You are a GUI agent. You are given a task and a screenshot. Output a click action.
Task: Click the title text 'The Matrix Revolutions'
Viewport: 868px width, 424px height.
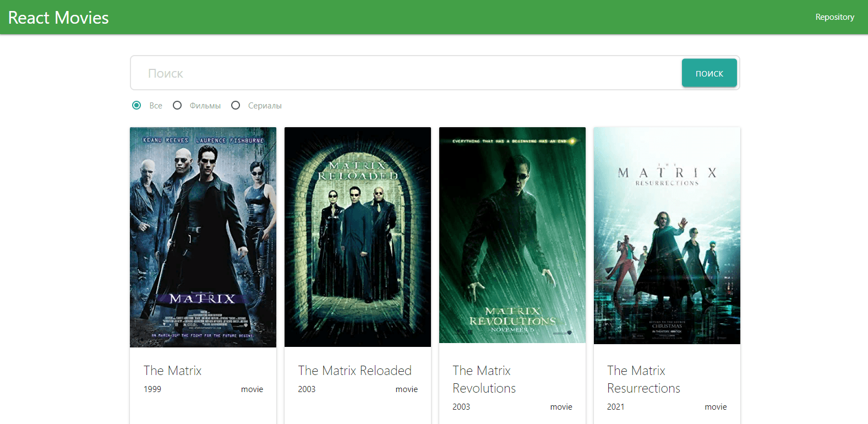pos(484,379)
